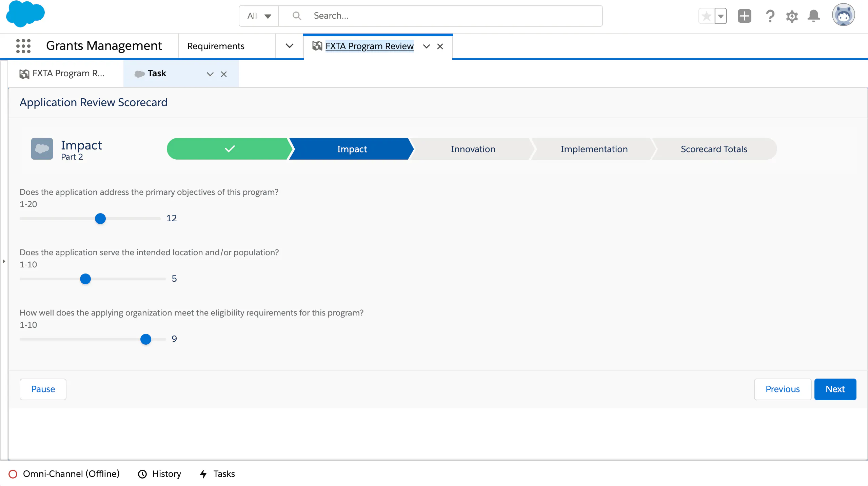Screen dimensions: 868x486
Task: Open the App Launcher grid icon
Action: [x=23, y=46]
